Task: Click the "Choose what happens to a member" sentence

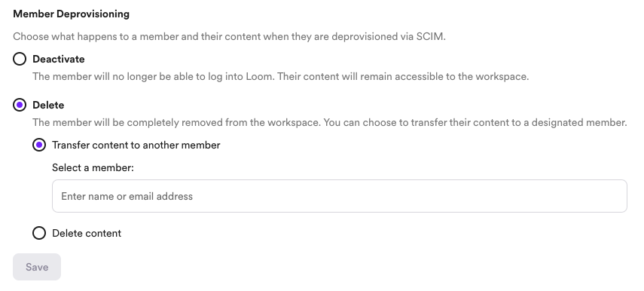Action: (229, 37)
